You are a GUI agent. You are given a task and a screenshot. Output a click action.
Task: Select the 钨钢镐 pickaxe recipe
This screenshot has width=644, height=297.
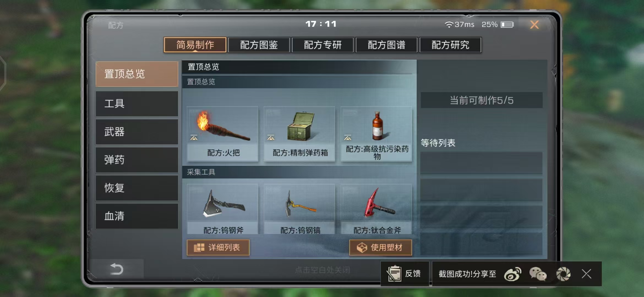tap(299, 210)
